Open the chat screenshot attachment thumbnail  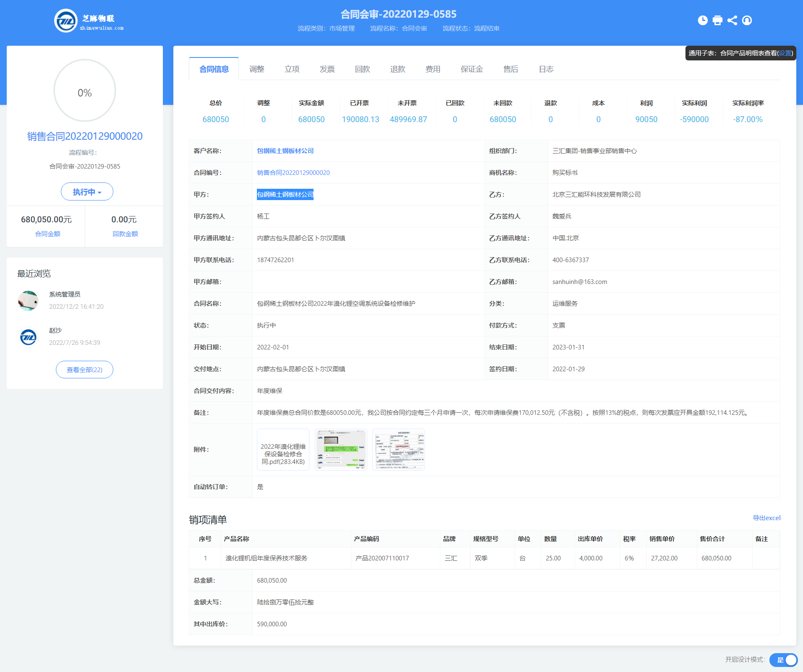(x=341, y=450)
